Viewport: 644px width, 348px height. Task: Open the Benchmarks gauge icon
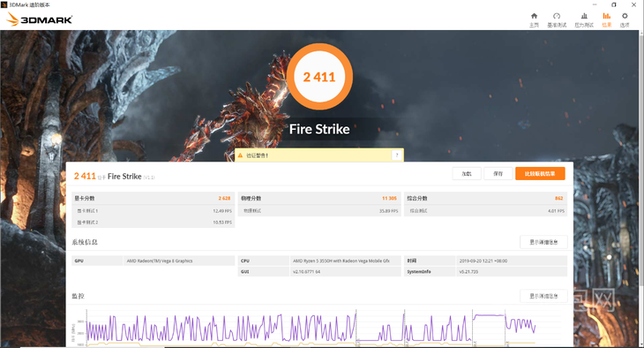pos(557,16)
